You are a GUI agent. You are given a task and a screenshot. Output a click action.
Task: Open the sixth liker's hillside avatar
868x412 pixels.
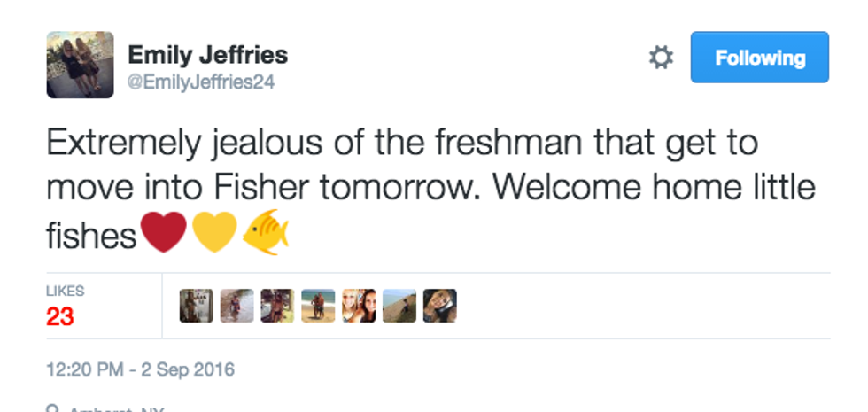click(399, 306)
